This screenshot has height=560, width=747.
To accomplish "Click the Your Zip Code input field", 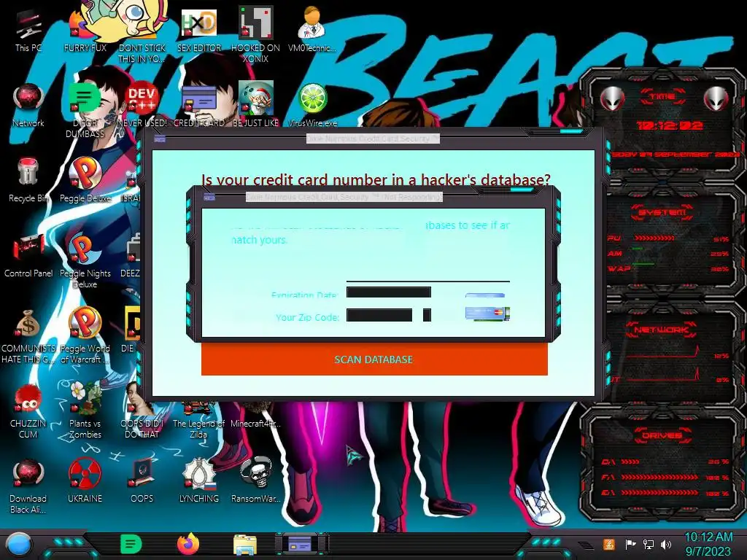I will point(379,315).
